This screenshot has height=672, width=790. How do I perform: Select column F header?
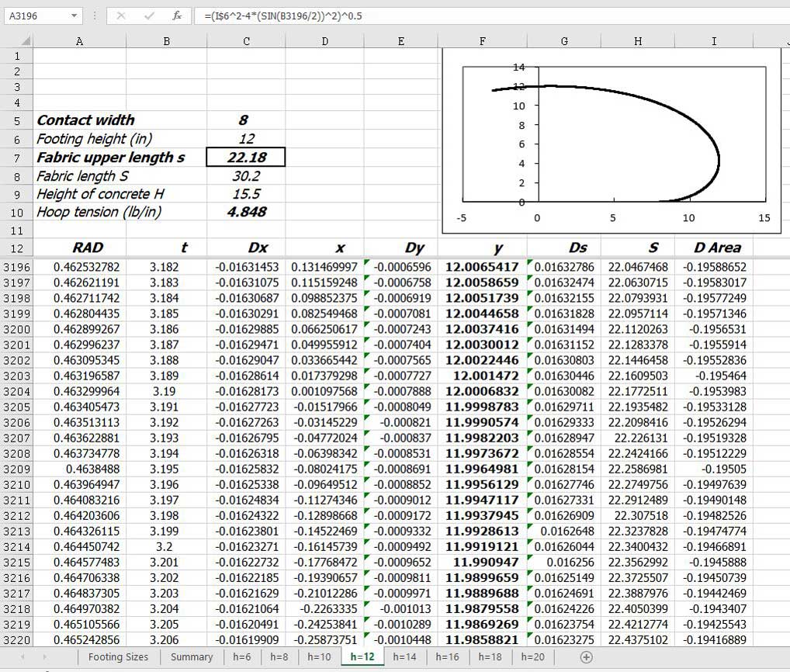(483, 41)
